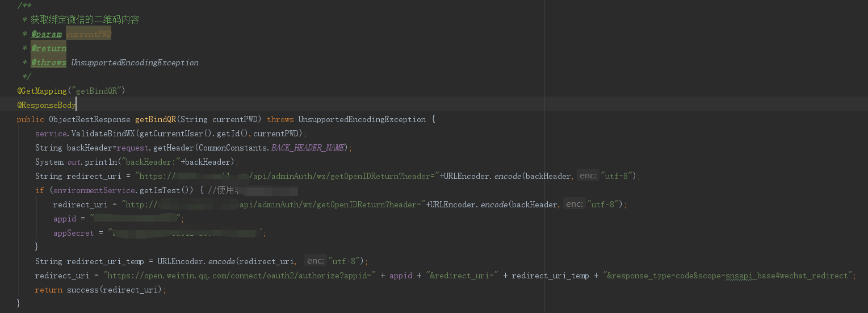
Task: Click the Chinese Javadoc description line
Action: coord(85,20)
